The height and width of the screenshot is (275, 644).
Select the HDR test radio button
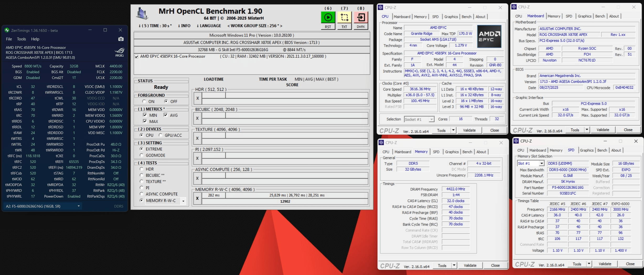(x=141, y=169)
